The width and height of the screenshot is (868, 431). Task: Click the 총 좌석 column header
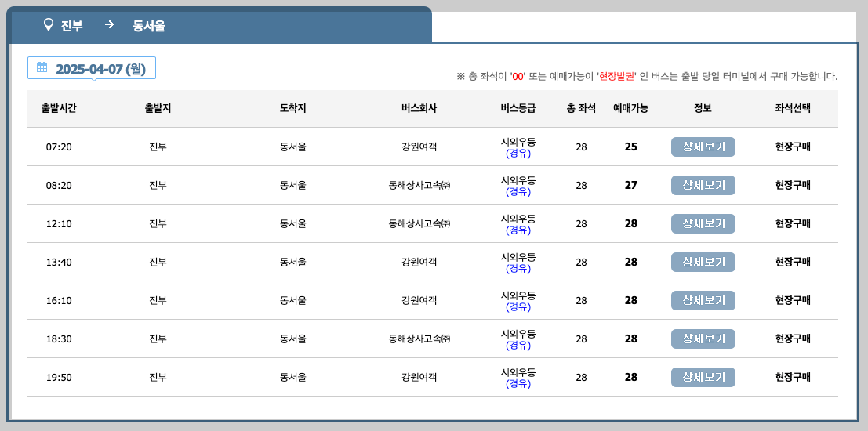click(x=581, y=108)
